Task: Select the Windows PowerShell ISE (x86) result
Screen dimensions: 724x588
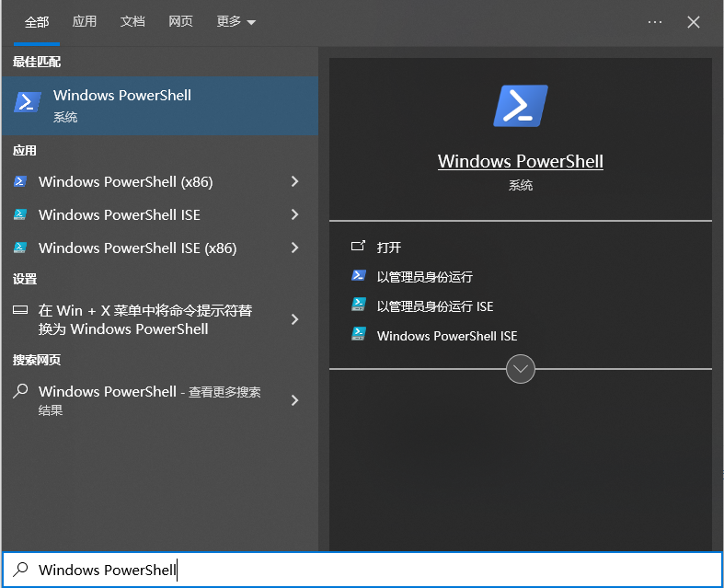Action: tap(160, 248)
